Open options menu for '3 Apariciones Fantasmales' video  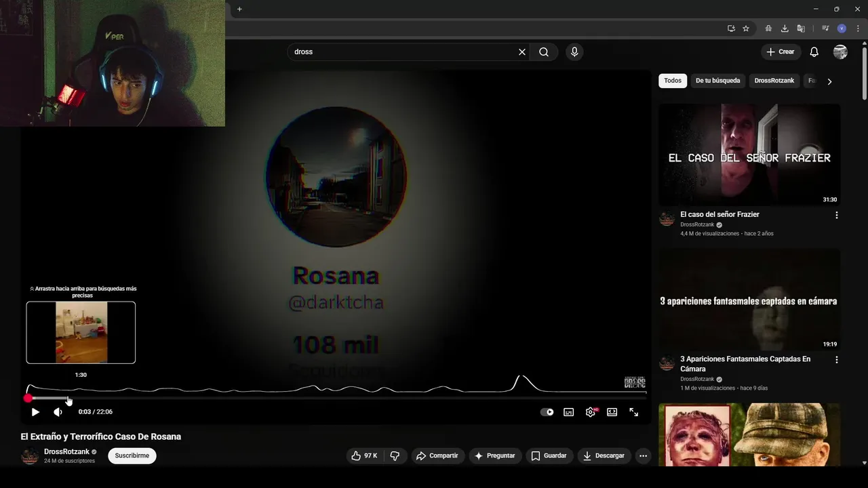(836, 360)
